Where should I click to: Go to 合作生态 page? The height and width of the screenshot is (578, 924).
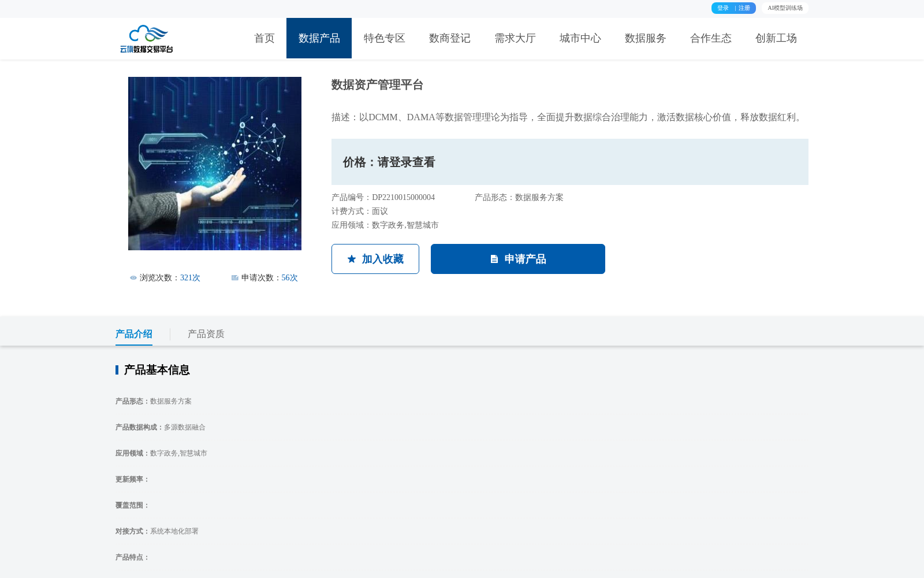pos(710,38)
